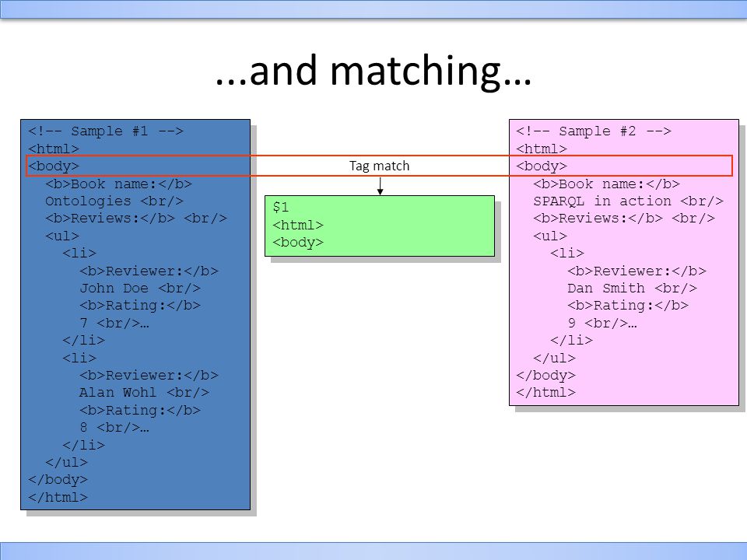Select the "<ul>" opening tag in Sample #1
The height and width of the screenshot is (560, 747).
(x=62, y=236)
